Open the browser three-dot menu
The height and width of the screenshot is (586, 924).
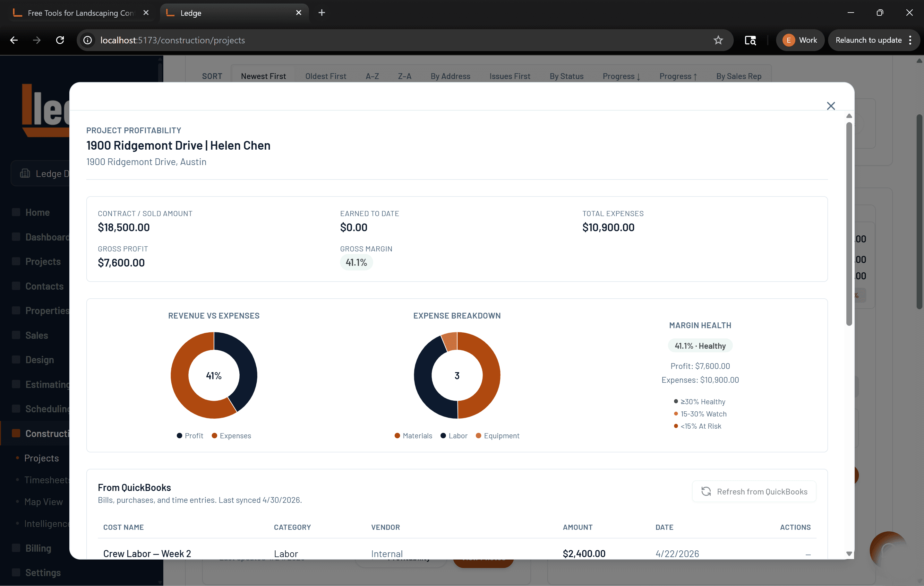[910, 40]
